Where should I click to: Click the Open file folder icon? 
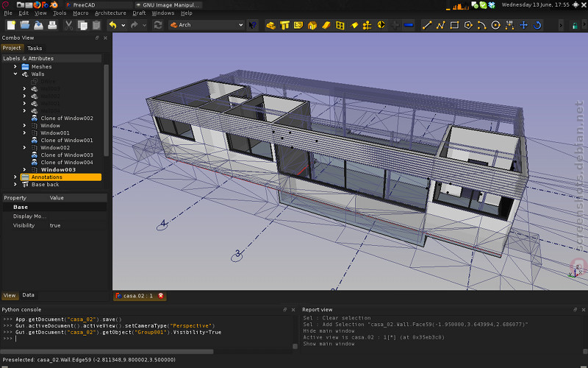click(x=25, y=25)
